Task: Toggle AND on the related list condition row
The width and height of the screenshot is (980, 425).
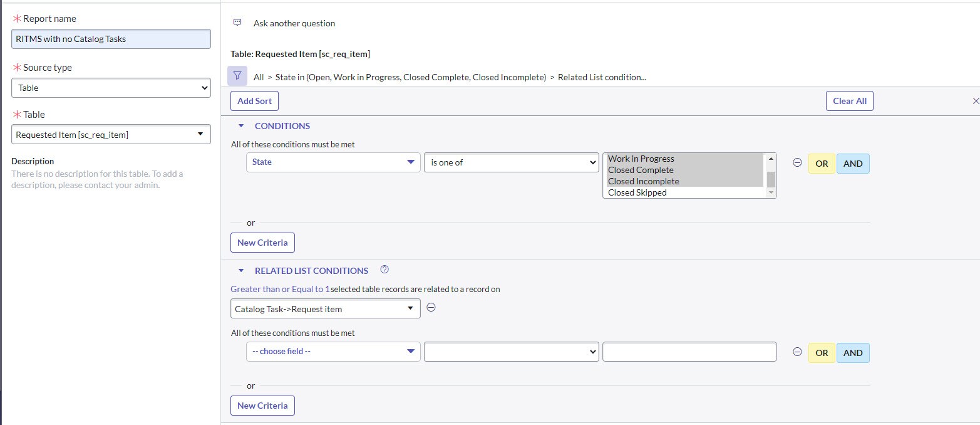Action: [853, 352]
